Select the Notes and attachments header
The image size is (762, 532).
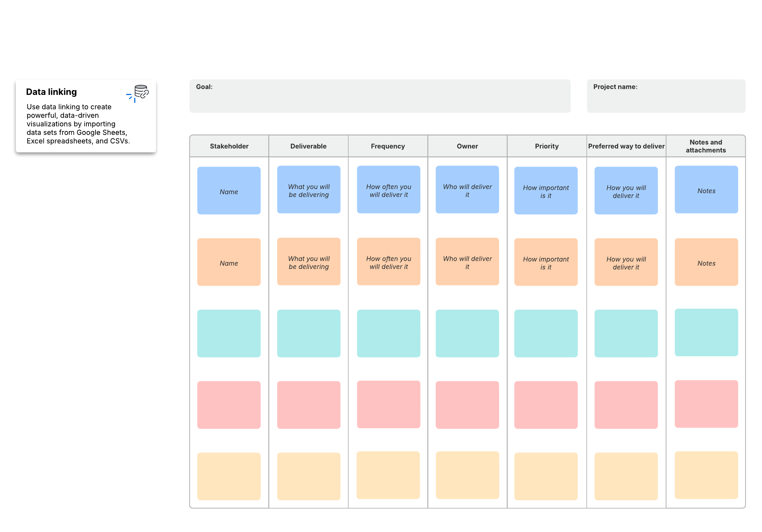point(705,146)
